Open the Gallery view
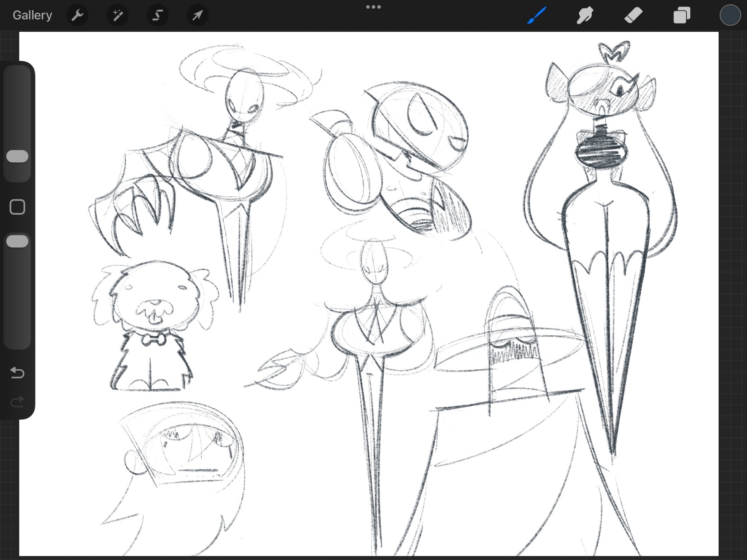The height and width of the screenshot is (560, 747). [x=32, y=15]
